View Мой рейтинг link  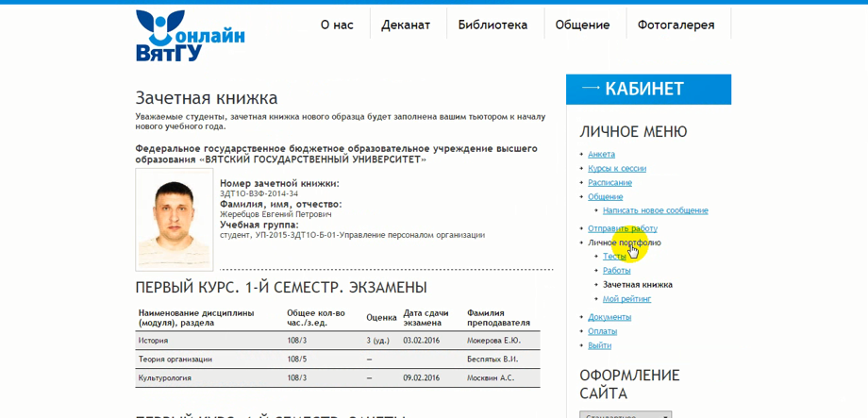626,298
